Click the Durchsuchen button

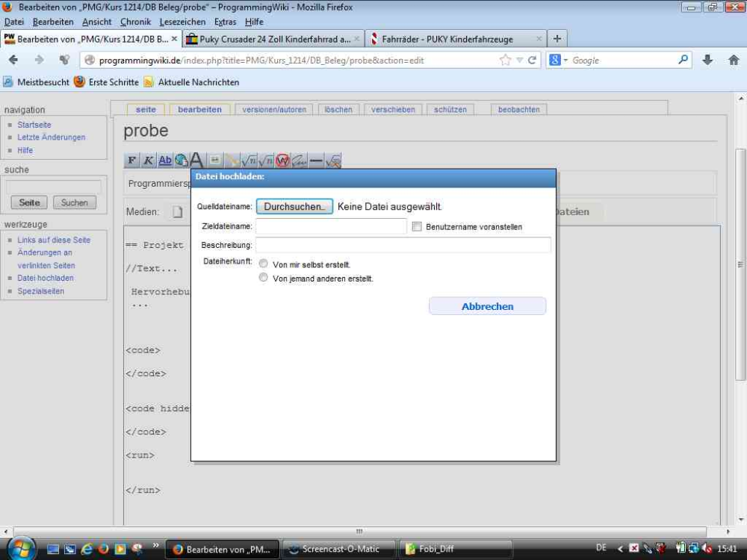tap(294, 206)
